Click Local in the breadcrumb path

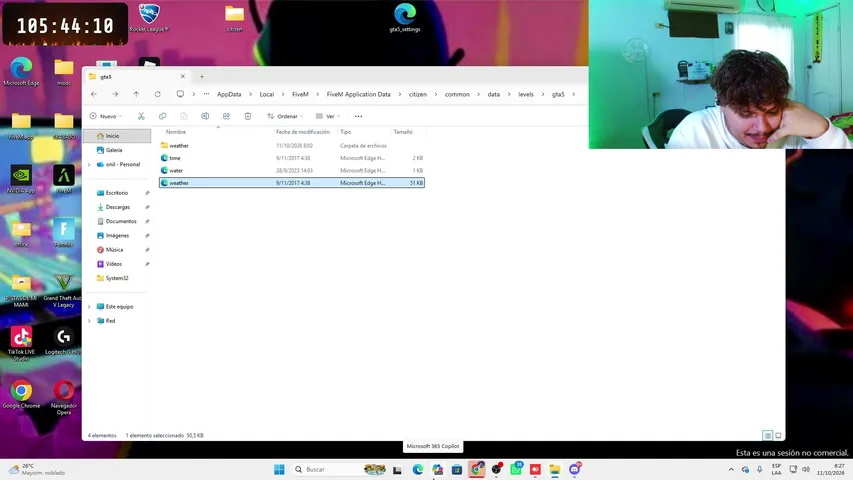[267, 94]
